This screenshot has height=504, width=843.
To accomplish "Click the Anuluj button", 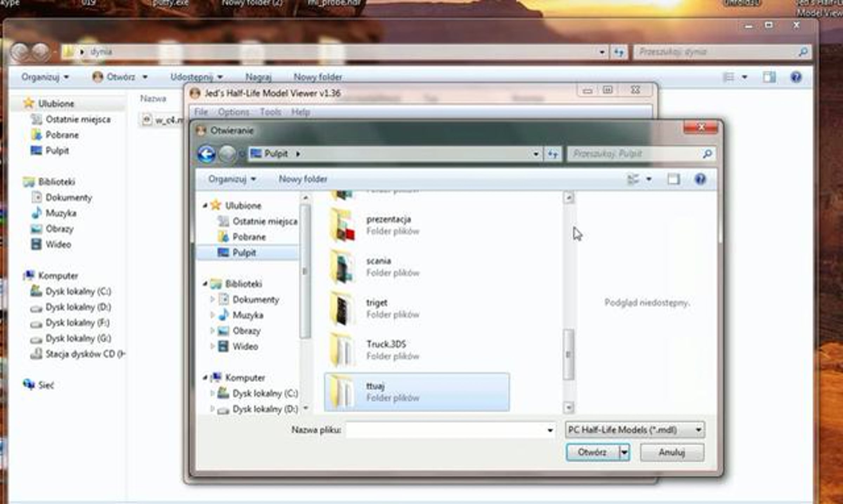I will coord(672,452).
